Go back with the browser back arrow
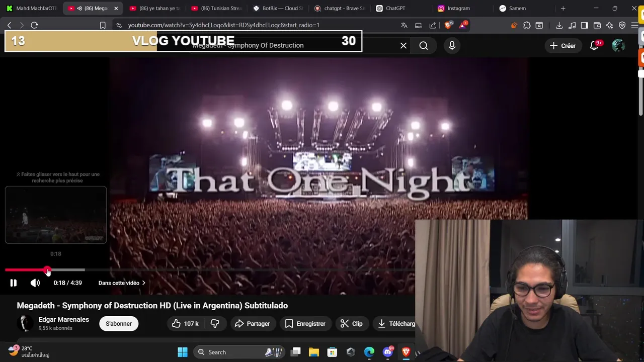This screenshot has height=362, width=644. point(9,25)
